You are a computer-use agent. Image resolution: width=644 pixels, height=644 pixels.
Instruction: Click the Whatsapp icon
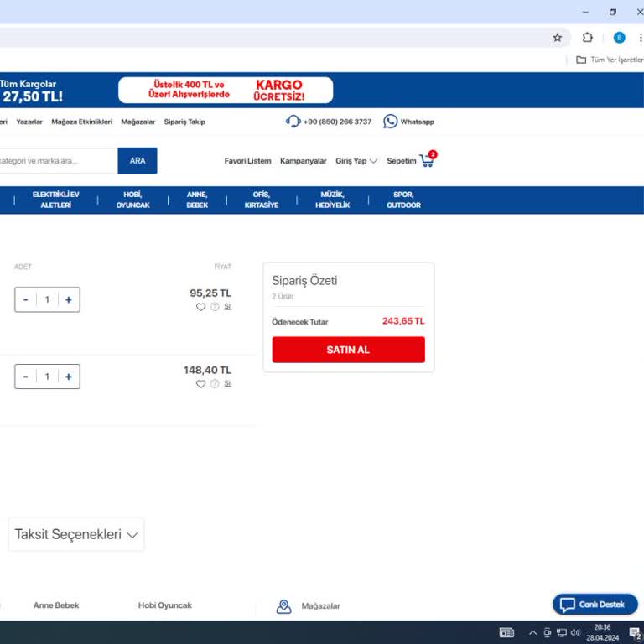point(390,122)
